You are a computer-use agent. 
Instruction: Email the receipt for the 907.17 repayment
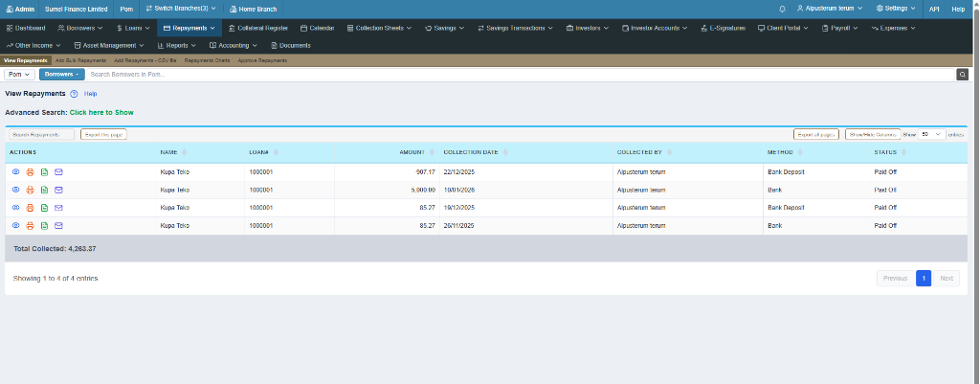pyautogui.click(x=58, y=172)
